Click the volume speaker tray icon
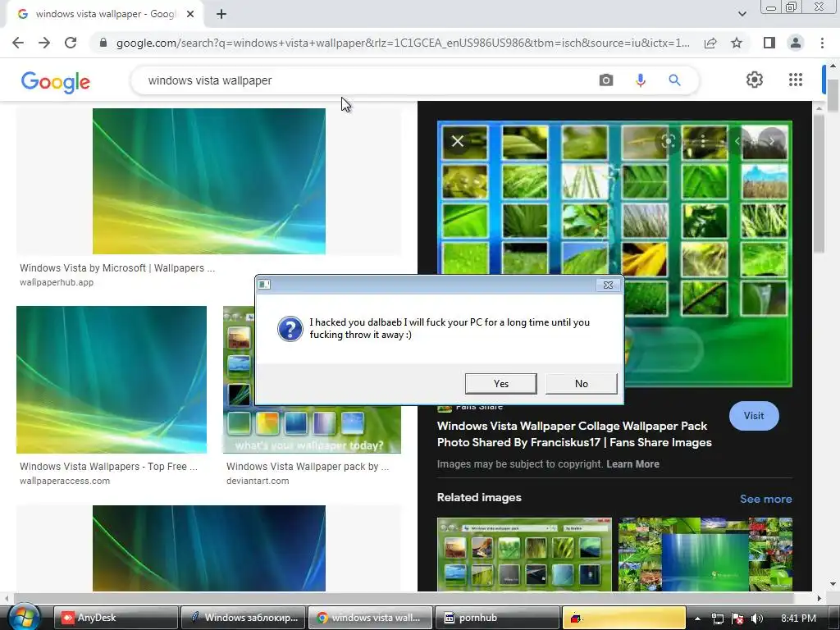 click(x=757, y=619)
